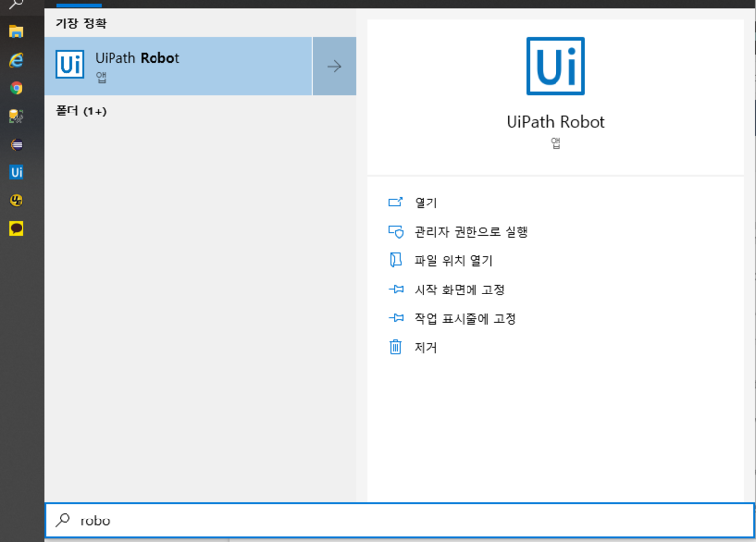Click the magnifier icon in search box
756x542 pixels.
tap(63, 519)
